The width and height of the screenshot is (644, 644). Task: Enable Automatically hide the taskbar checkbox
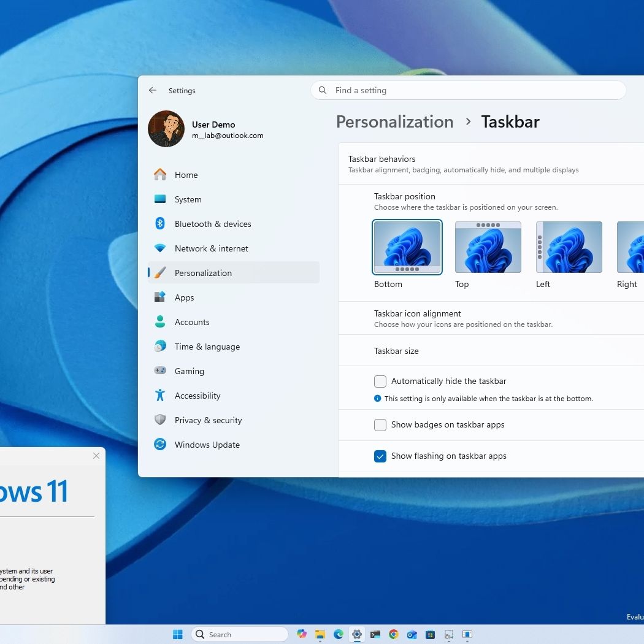coord(380,381)
